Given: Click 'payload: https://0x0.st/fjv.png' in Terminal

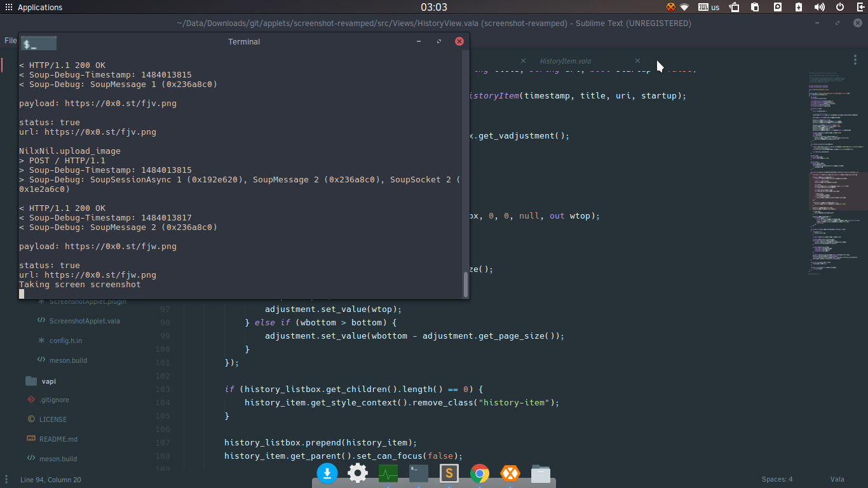Looking at the screenshot, I should click(98, 103).
